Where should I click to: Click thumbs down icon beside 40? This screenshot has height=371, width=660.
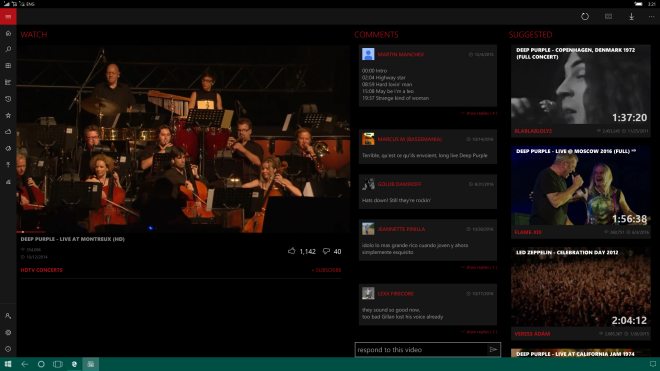(x=326, y=251)
